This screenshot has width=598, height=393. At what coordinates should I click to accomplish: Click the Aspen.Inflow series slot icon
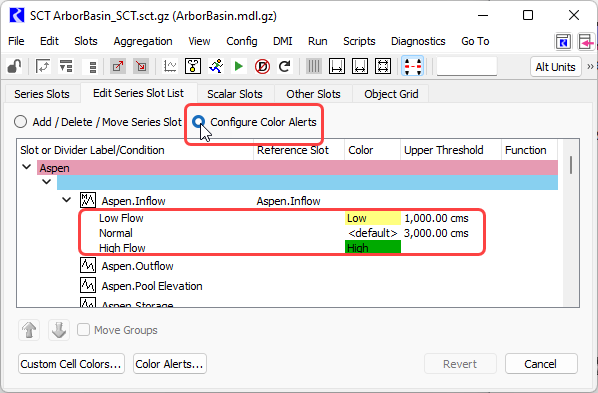coord(88,200)
